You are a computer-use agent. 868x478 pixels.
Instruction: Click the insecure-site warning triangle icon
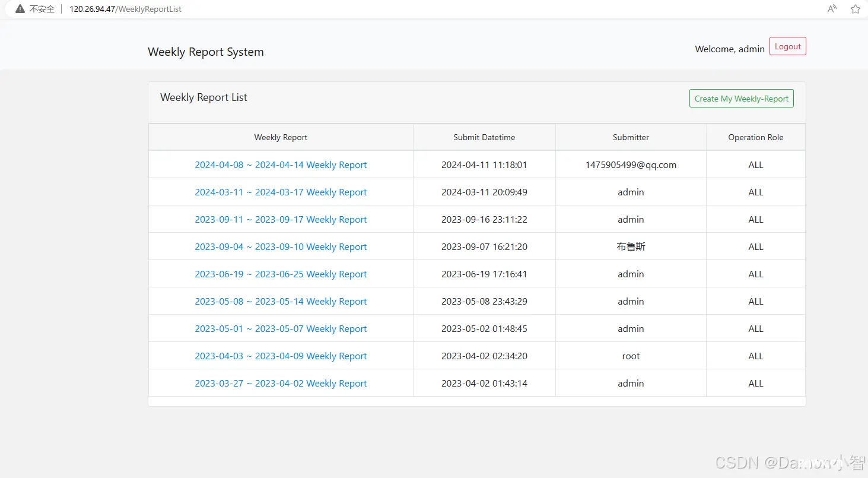point(20,9)
